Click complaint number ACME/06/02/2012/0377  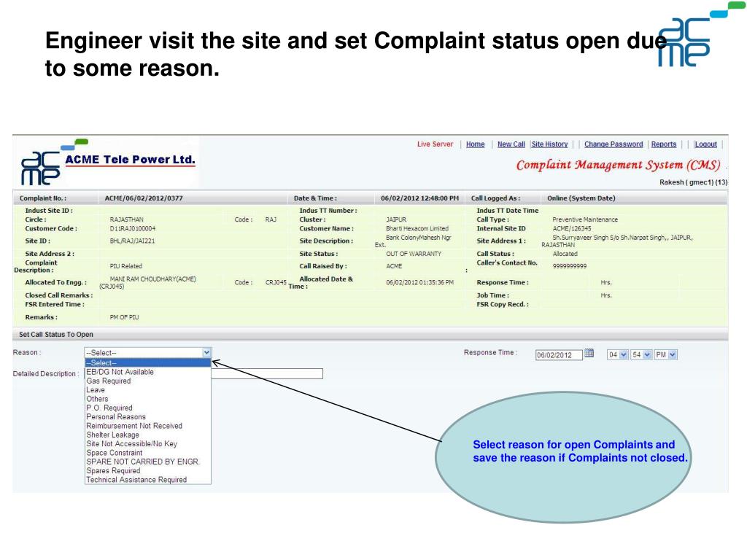coord(144,198)
